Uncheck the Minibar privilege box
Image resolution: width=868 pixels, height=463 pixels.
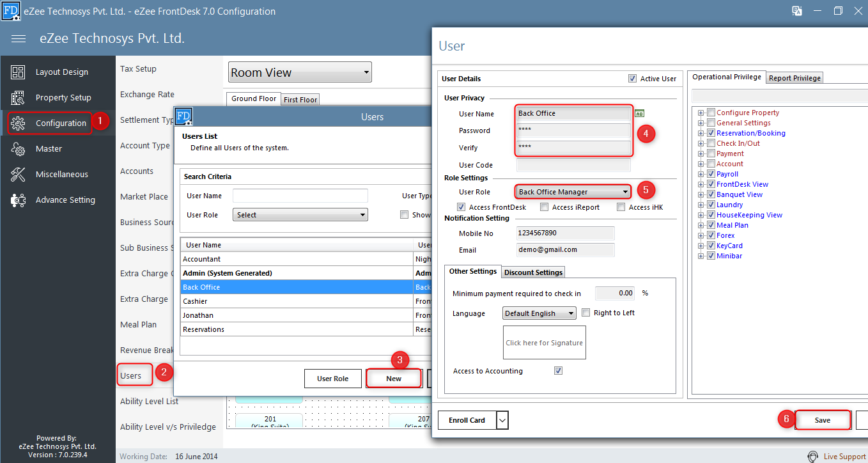point(711,256)
